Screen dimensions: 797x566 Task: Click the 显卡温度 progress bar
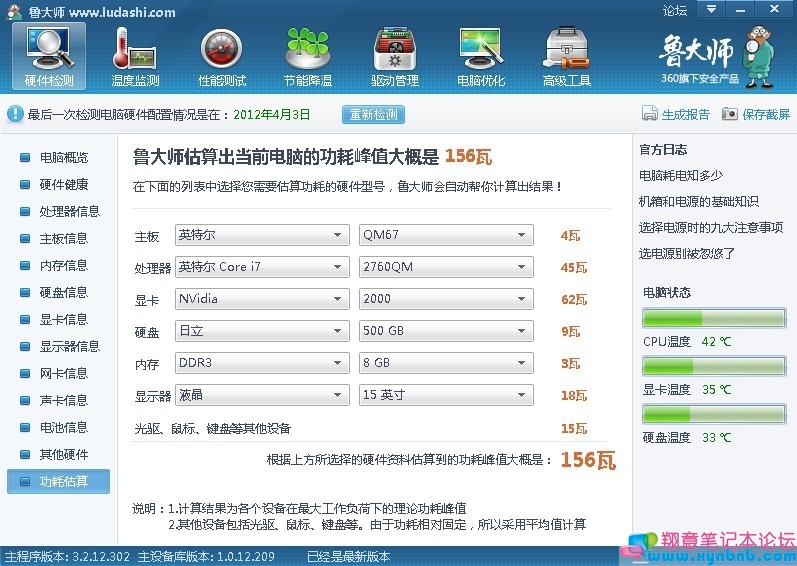pyautogui.click(x=714, y=366)
